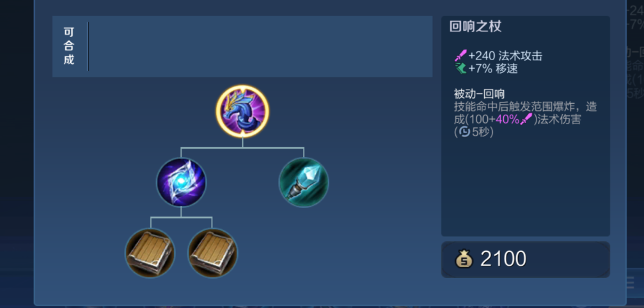The image size is (644, 308).
Task: Click the empty 可合成 upgrades bar
Action: (260, 47)
